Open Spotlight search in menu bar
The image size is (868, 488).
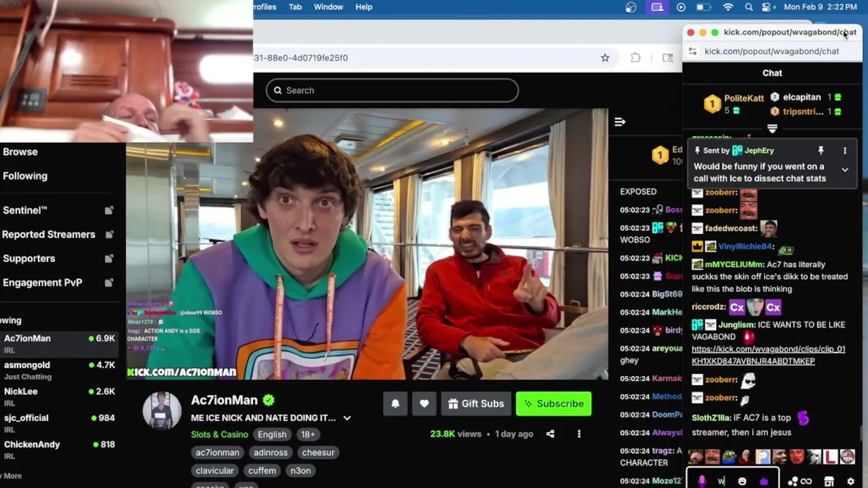[749, 7]
